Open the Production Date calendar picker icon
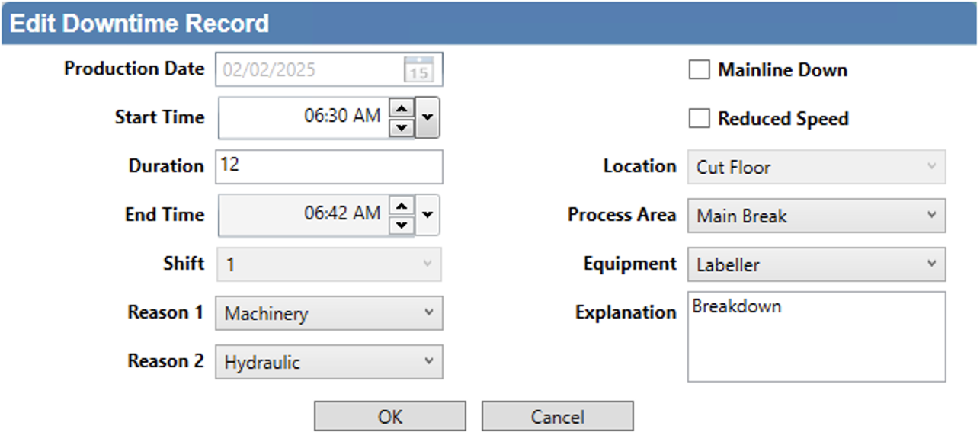Screen dimensions: 980x445 (x=418, y=70)
